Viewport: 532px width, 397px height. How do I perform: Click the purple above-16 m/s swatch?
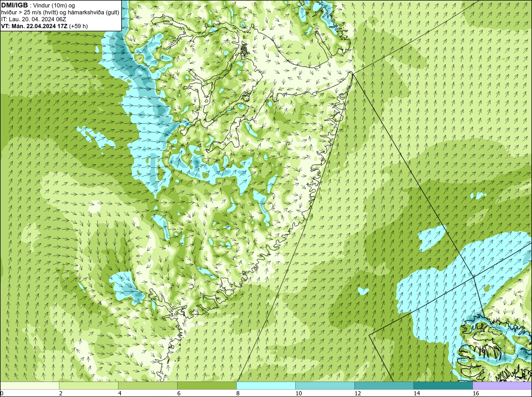502,385
